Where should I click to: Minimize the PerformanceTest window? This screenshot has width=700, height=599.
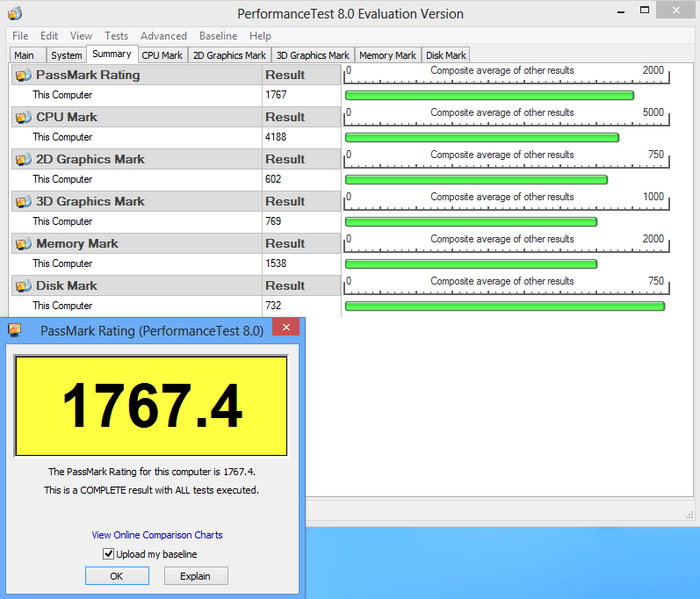pos(621,11)
